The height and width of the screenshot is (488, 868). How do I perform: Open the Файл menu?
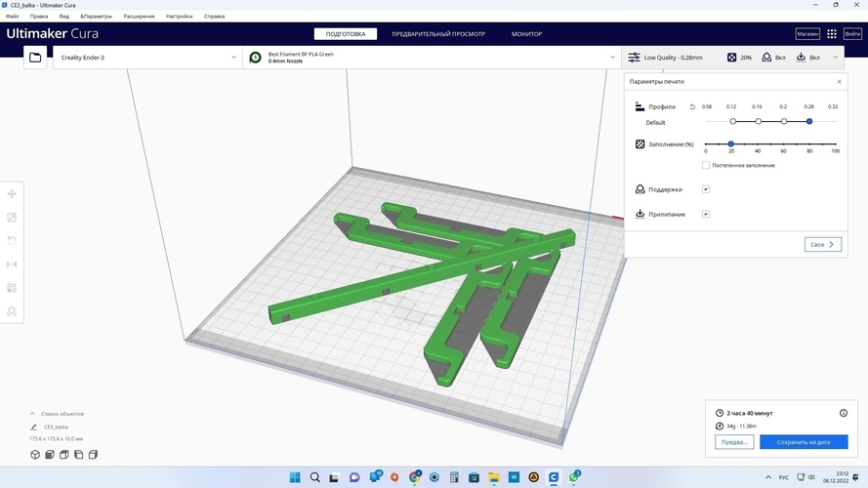click(x=12, y=17)
